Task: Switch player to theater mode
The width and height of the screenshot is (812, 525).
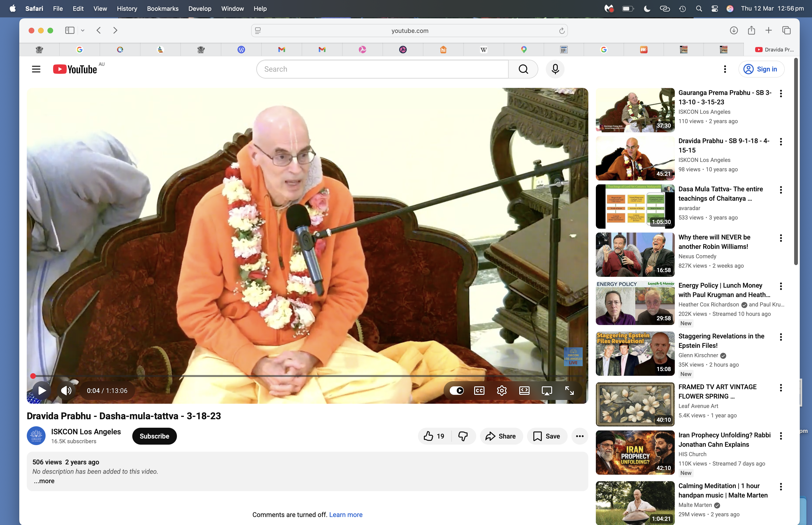Action: click(x=524, y=390)
